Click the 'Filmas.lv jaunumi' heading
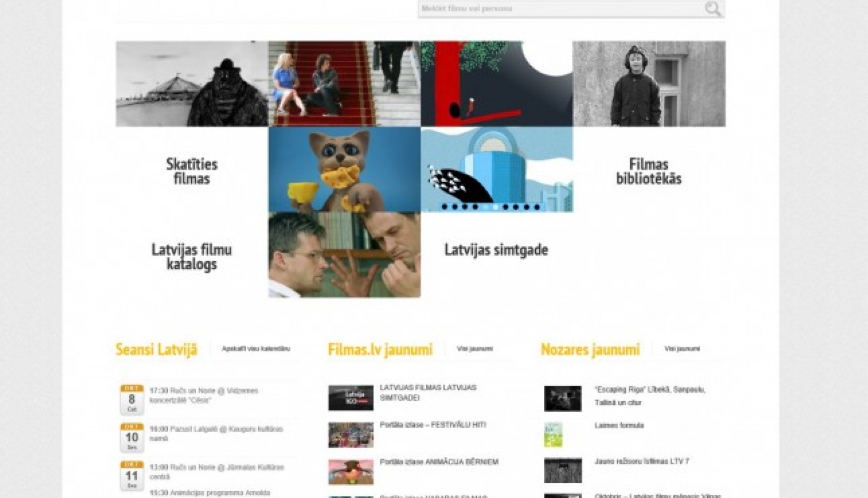This screenshot has width=868, height=498. (x=380, y=349)
